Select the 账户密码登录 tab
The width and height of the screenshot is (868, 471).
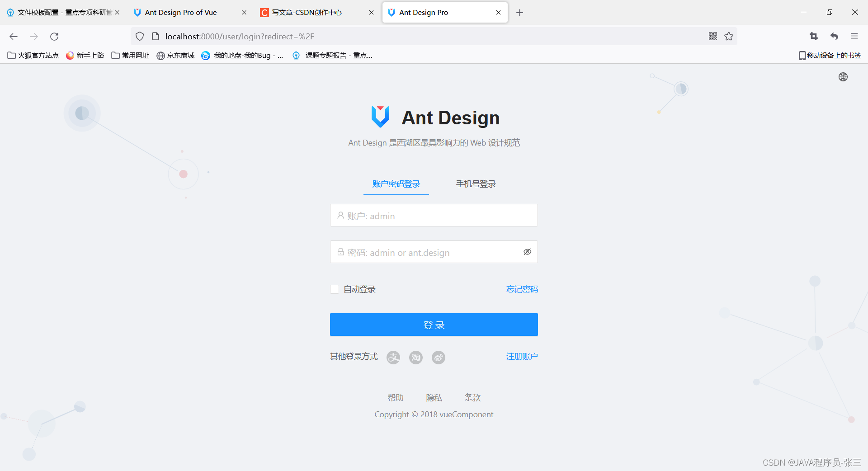point(396,184)
